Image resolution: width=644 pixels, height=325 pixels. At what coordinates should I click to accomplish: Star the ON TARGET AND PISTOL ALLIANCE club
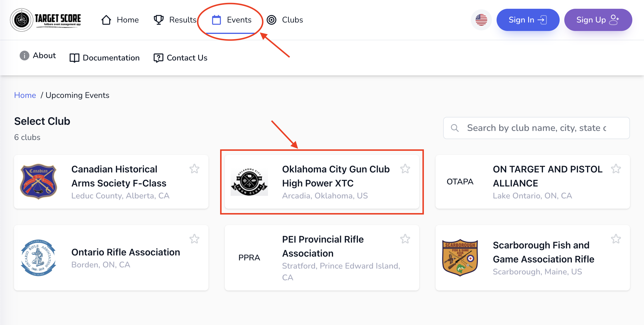point(616,169)
